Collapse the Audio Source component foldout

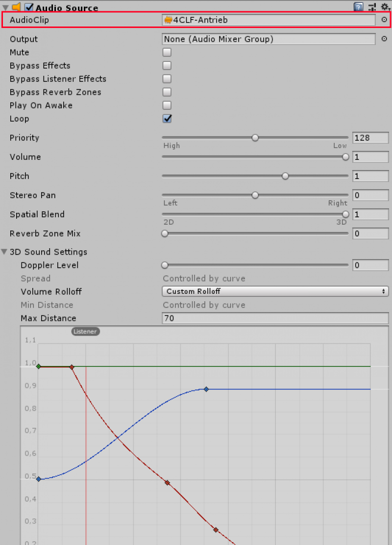[5, 7]
